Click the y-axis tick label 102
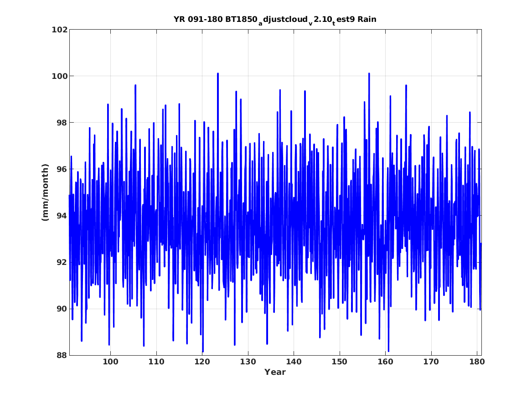532x399 pixels. (x=59, y=30)
